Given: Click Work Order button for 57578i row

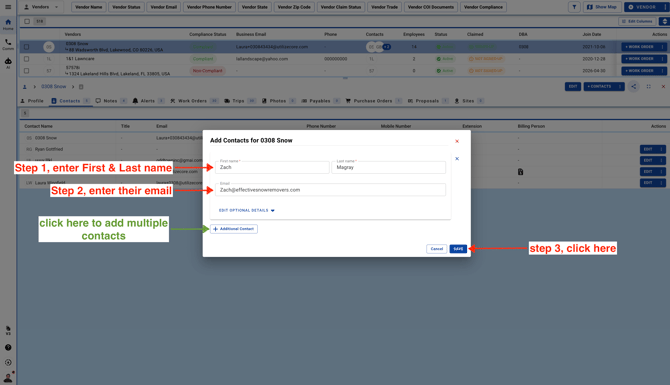Looking at the screenshot, I should pos(639,71).
